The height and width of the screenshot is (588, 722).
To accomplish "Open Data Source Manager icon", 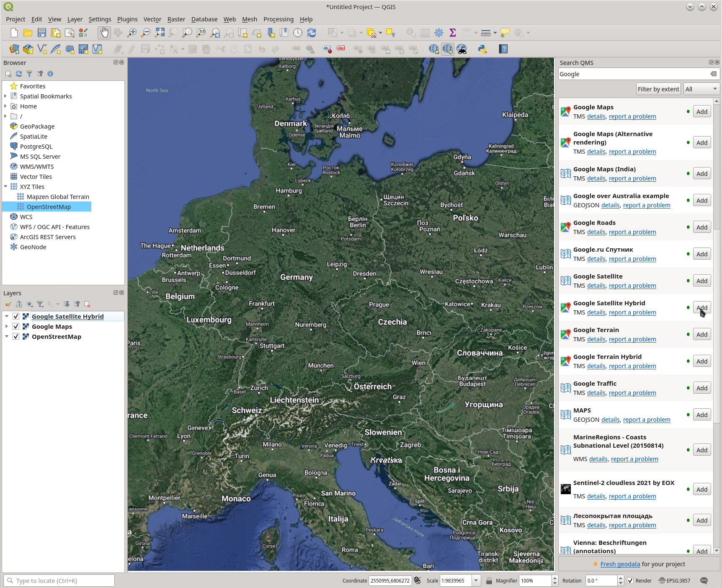I will coord(14,49).
